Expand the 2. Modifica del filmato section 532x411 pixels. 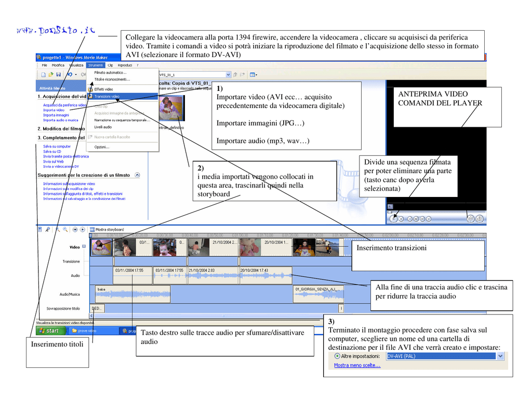pos(61,129)
